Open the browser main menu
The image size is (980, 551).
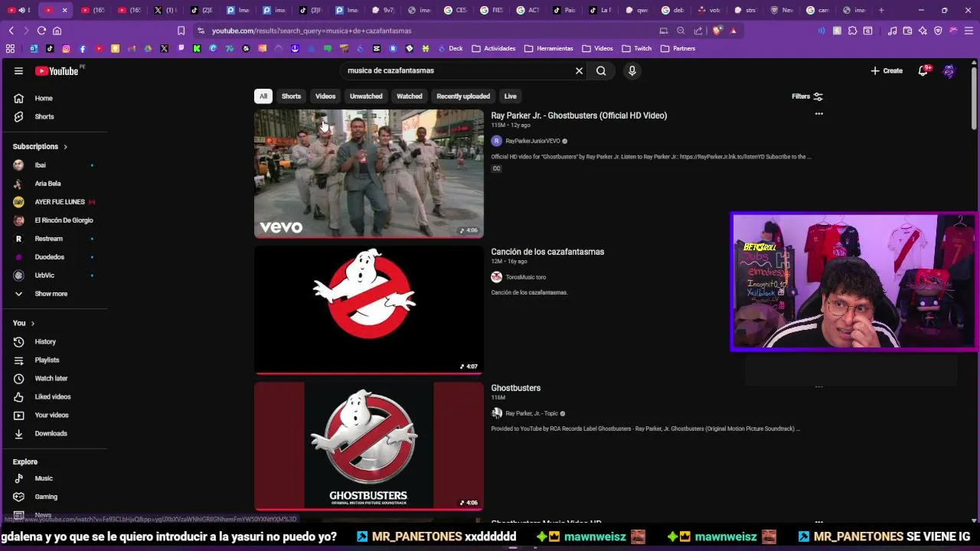(x=969, y=31)
